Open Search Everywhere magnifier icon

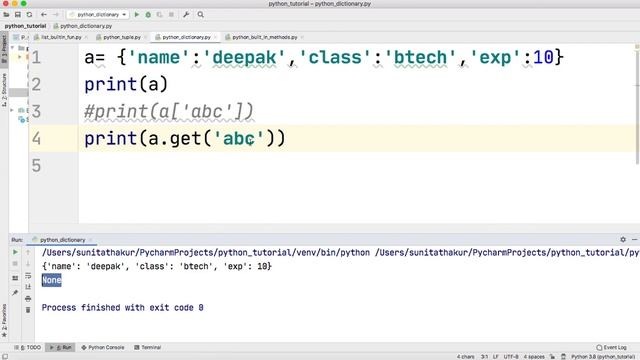click(200, 15)
